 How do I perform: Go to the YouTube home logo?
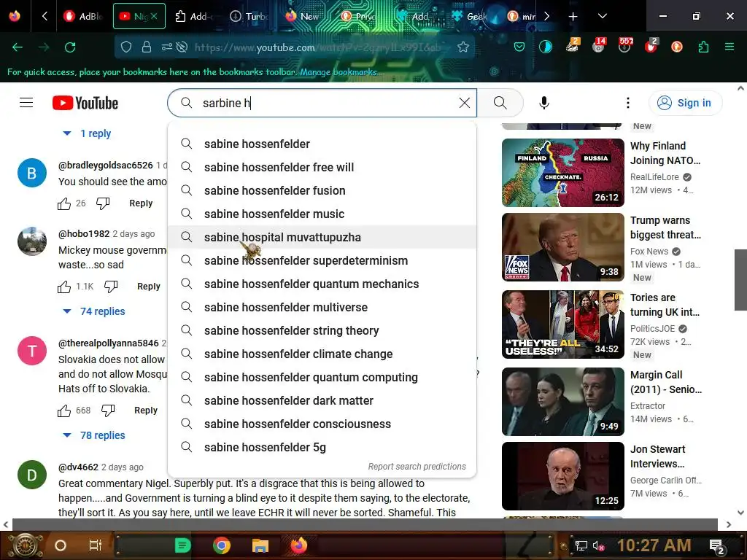(x=85, y=103)
